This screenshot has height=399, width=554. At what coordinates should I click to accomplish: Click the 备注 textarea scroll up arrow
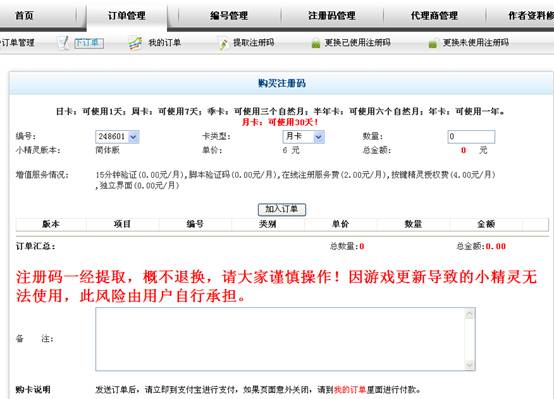469,314
